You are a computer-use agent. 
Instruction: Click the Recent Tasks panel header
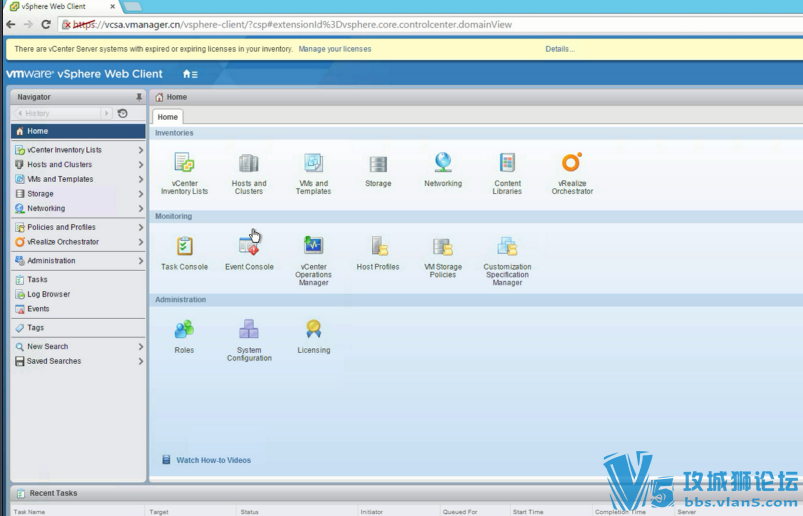53,493
